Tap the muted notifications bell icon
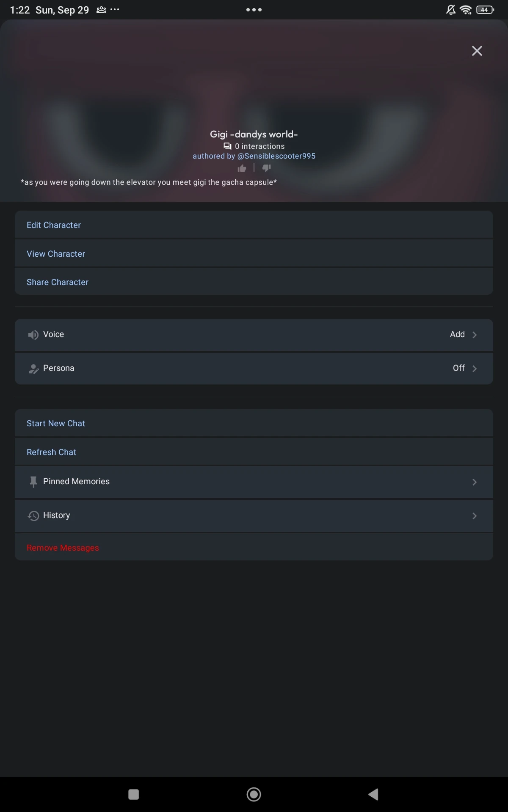 (450, 9)
